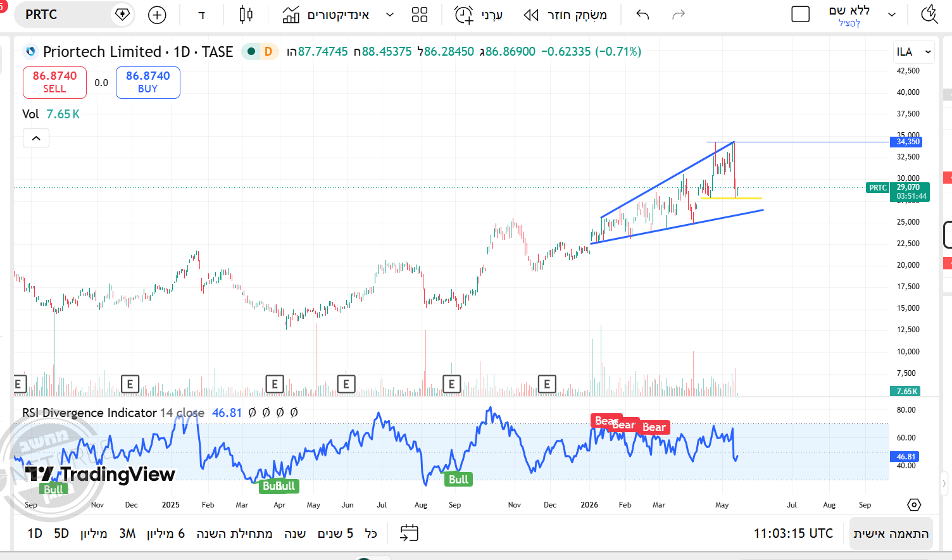Toggle the orange D data badge
Screen dimensions: 952x560
[268, 51]
